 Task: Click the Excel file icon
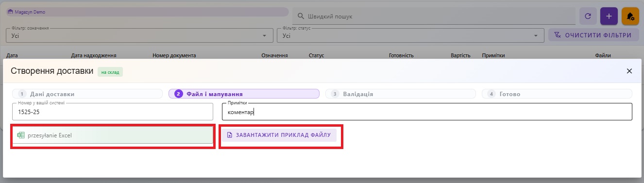(x=20, y=135)
